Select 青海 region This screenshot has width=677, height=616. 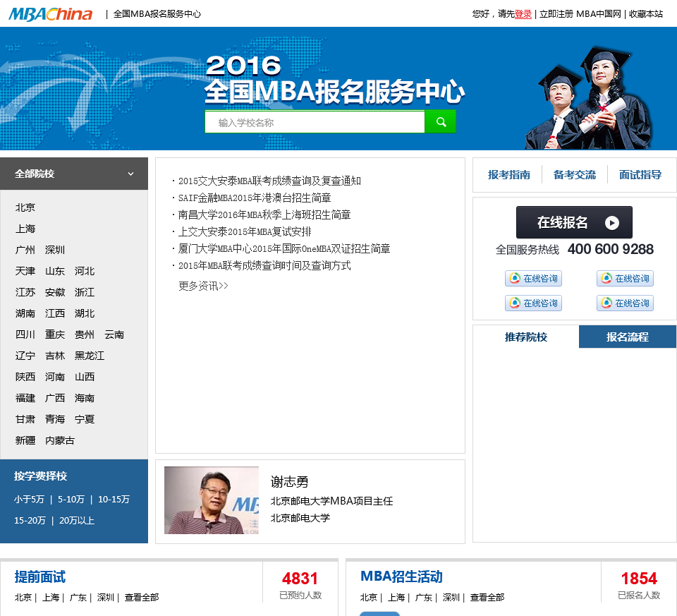(55, 419)
